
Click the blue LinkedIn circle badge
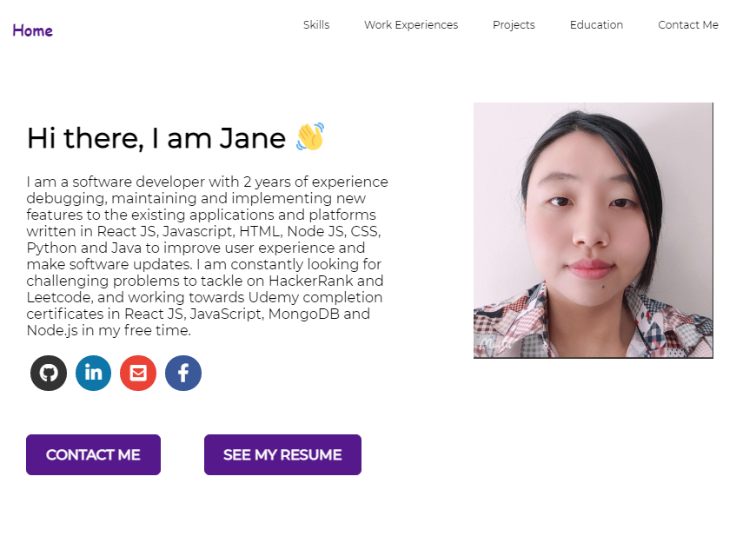click(x=93, y=373)
